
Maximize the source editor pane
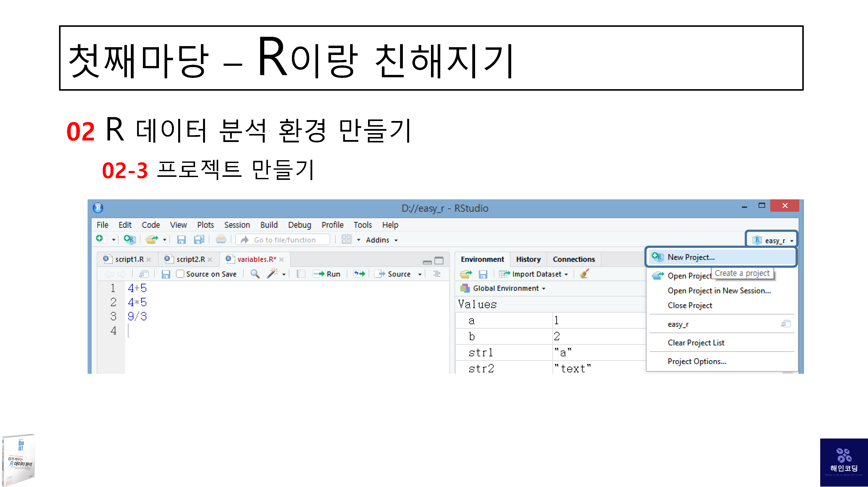click(x=439, y=260)
